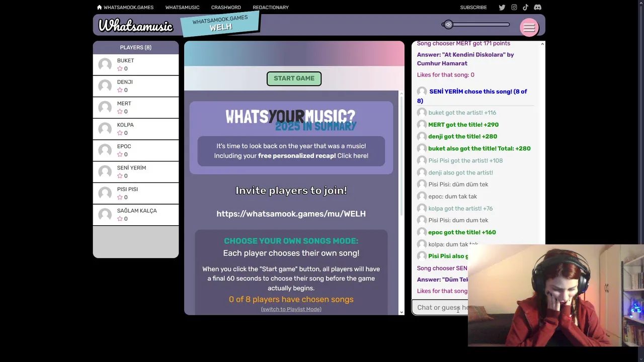This screenshot has width=644, height=362.
Task: Open the WHATSAMOOK.GAMES nav link
Action: point(128,7)
